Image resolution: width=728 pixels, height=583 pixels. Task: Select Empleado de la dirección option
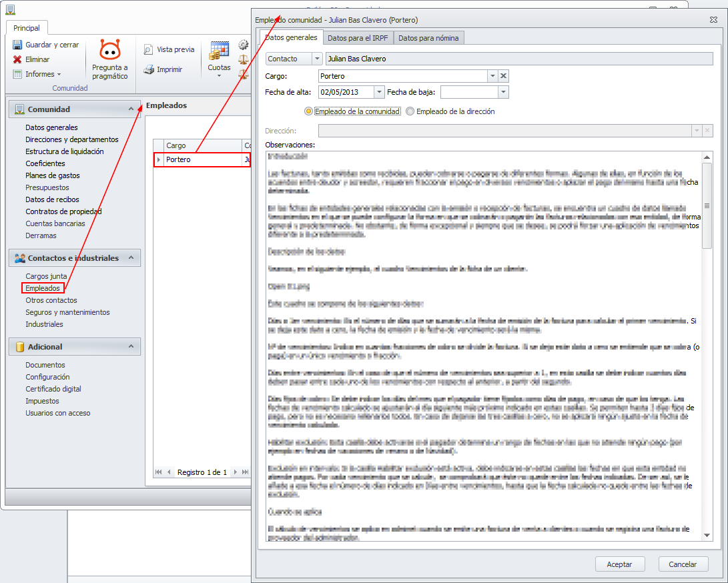click(450, 111)
